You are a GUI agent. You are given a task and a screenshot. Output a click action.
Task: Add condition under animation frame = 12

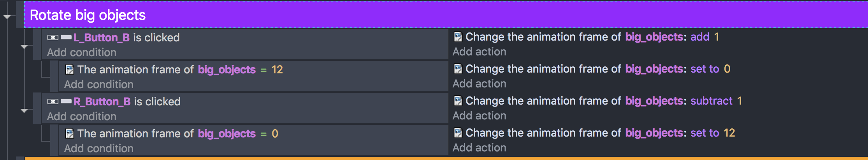point(99,84)
